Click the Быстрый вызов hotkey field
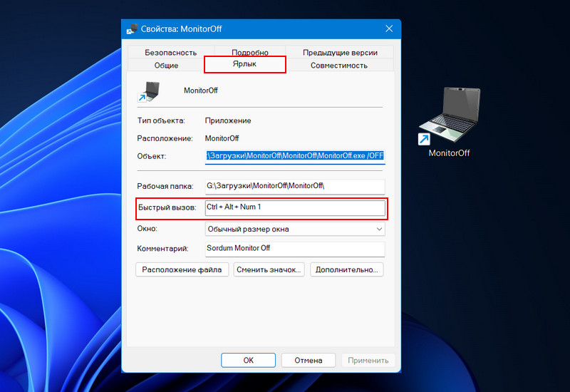 click(295, 207)
